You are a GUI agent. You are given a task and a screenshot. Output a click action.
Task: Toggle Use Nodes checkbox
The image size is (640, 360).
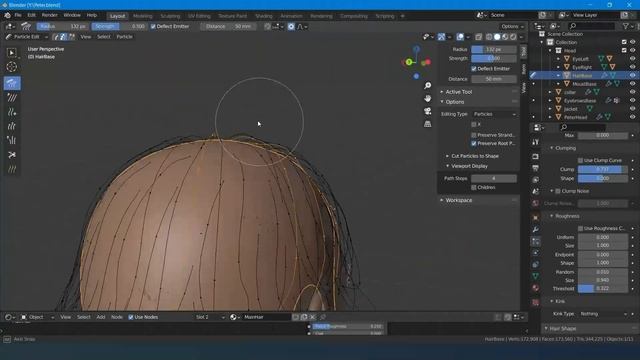tap(131, 317)
